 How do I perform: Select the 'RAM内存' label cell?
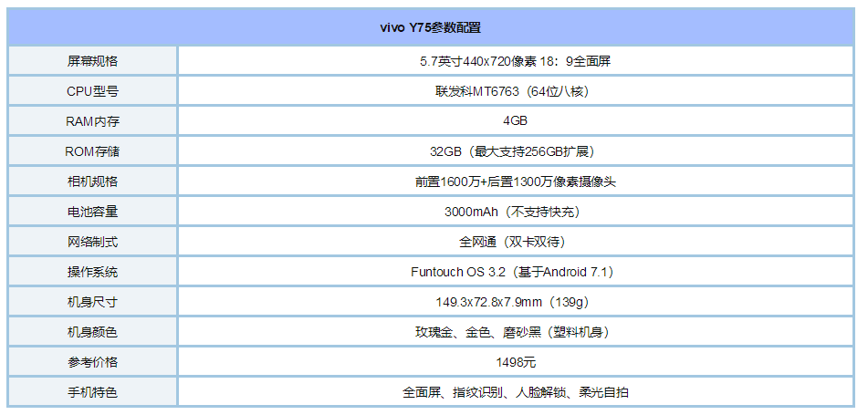pyautogui.click(x=92, y=120)
